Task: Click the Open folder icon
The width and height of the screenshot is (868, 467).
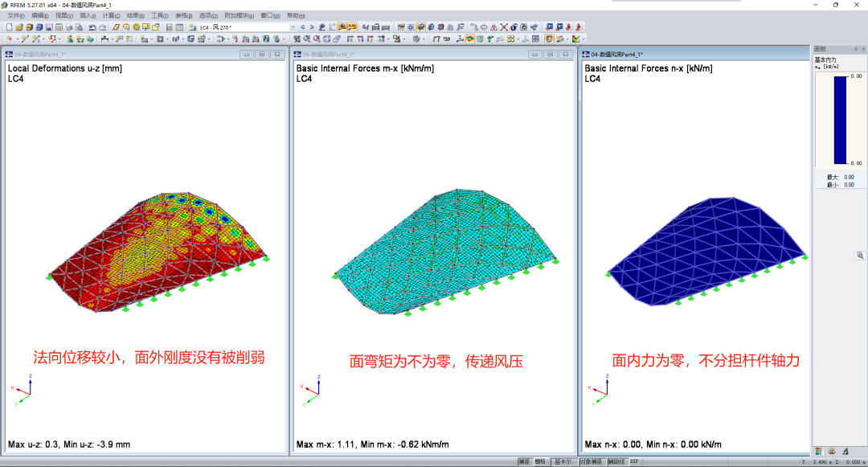Action: pos(18,27)
